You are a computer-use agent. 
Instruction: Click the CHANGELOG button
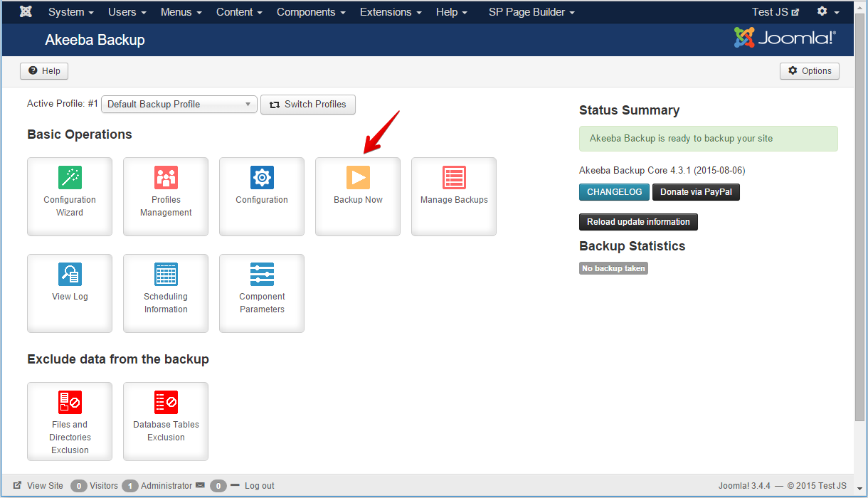point(614,192)
